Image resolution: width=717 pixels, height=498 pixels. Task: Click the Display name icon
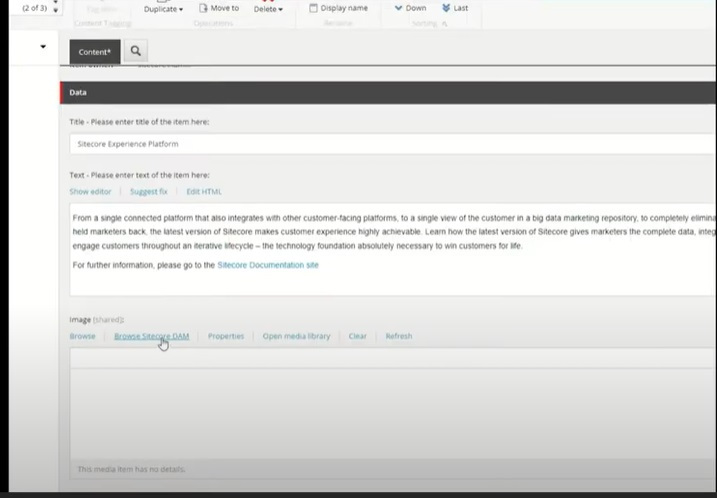click(x=313, y=8)
